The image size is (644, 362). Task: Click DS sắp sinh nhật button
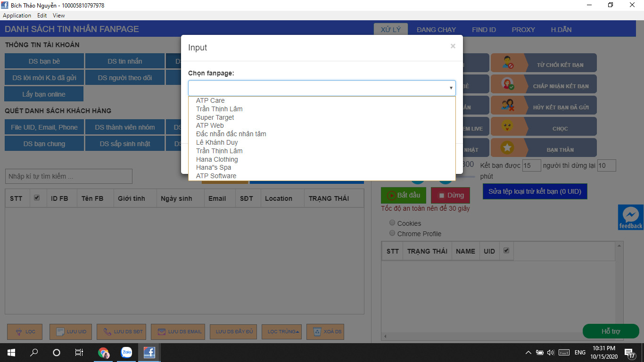click(x=125, y=144)
